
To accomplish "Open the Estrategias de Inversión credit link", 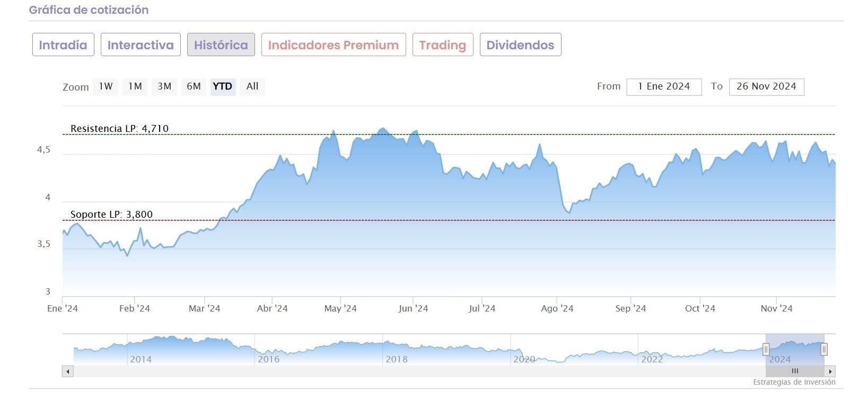I will [794, 383].
